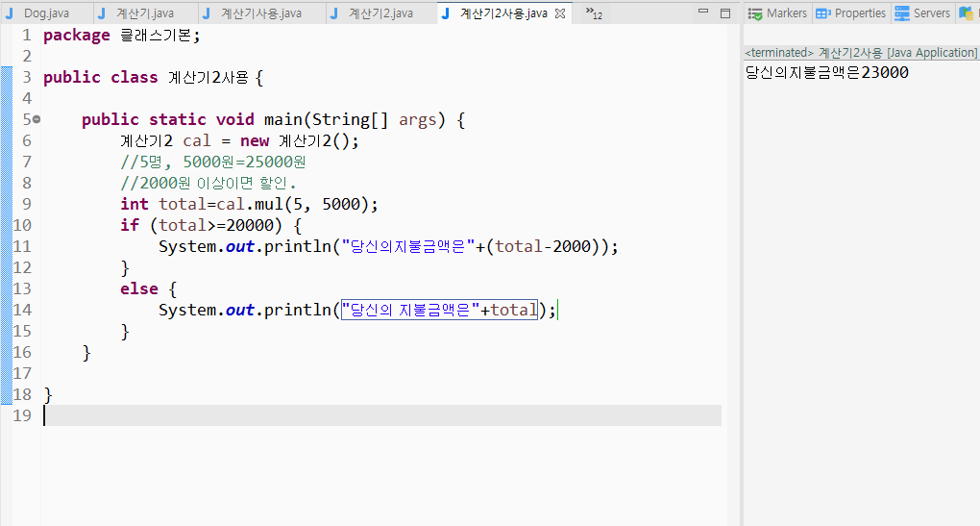This screenshot has width=980, height=526.
Task: Click line number 10 in the gutter
Action: pos(22,225)
